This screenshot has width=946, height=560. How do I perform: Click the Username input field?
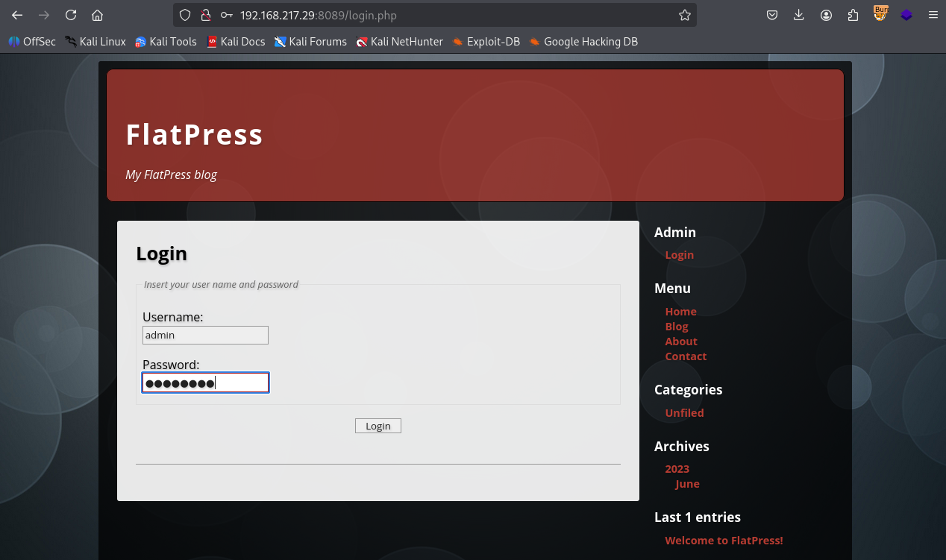coord(205,336)
